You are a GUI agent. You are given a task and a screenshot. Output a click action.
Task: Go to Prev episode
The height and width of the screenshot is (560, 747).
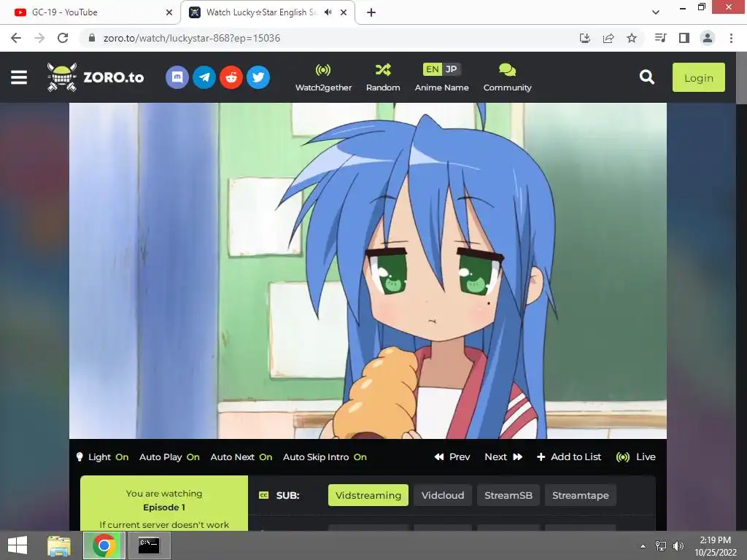pyautogui.click(x=452, y=457)
